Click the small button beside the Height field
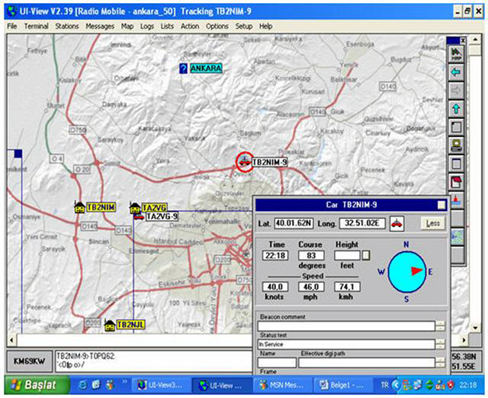This screenshot has height=398, width=488. coord(366,255)
